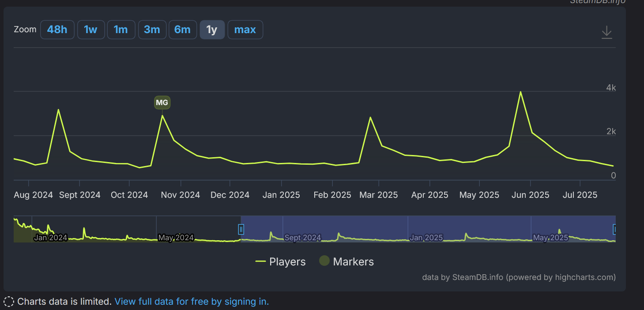Set chart zoom to 1w

[90, 30]
